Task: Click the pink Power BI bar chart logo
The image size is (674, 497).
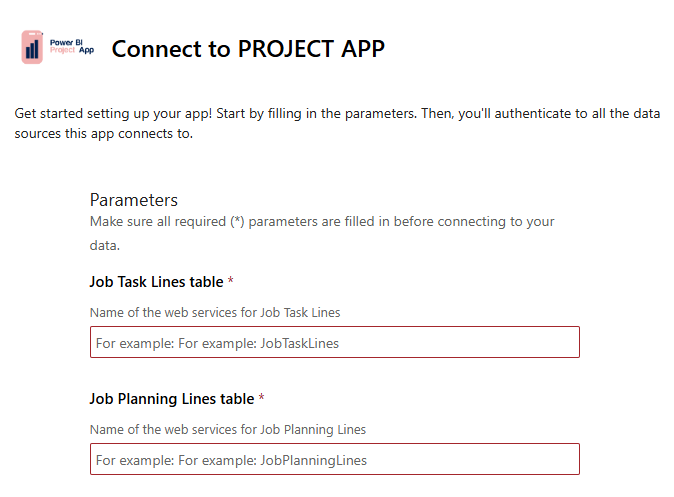Action: coord(32,47)
